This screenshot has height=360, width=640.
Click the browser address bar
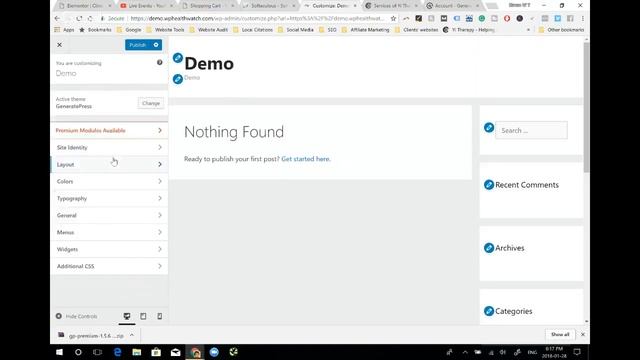click(x=257, y=18)
